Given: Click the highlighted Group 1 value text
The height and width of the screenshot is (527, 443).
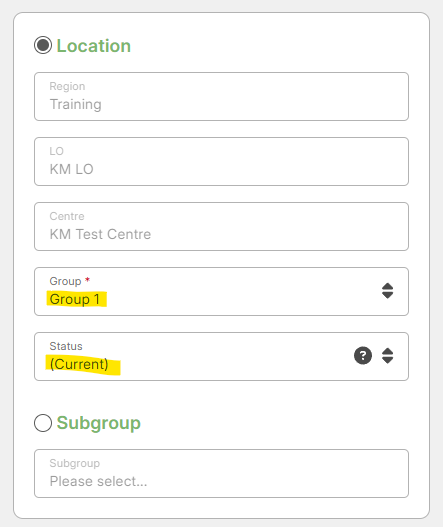Looking at the screenshot, I should 75,299.
